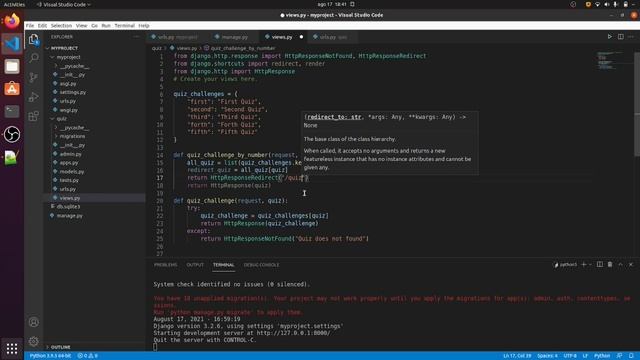The image size is (640, 360).
Task: Launch Firefox from the Ubuntu dock
Action: (12, 21)
